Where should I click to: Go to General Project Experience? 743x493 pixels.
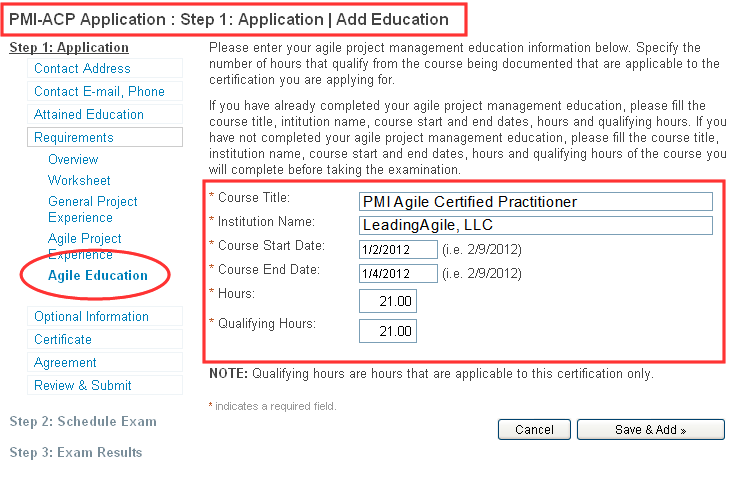point(92,209)
